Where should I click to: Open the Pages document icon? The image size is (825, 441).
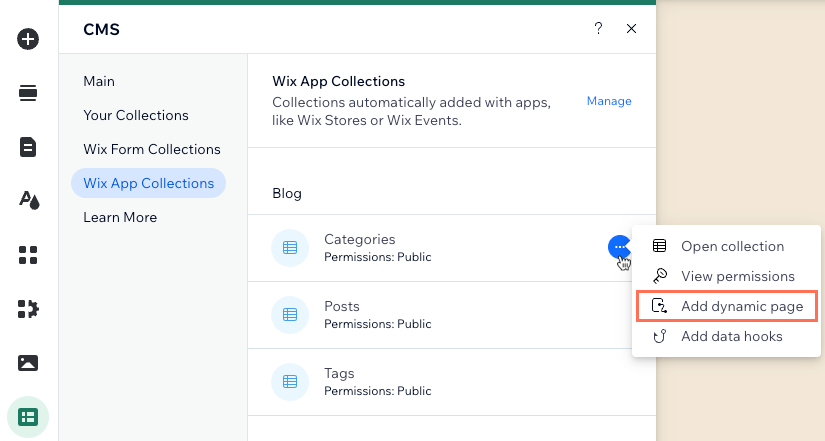point(28,147)
